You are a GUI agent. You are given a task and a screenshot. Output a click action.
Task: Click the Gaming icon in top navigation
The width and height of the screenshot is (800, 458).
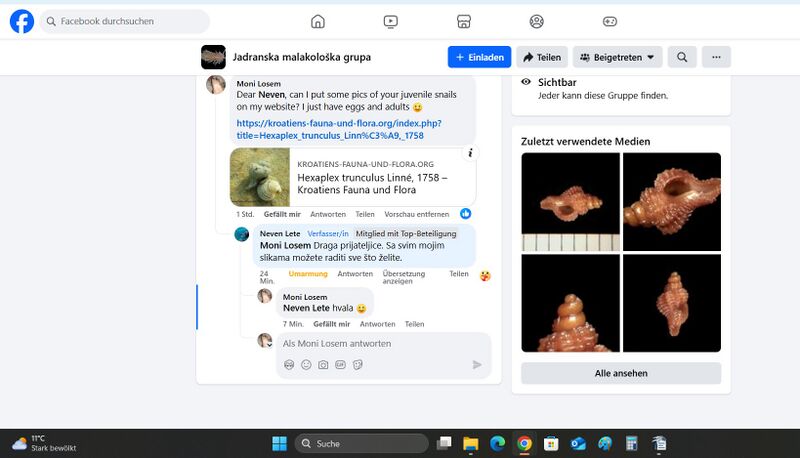[610, 21]
